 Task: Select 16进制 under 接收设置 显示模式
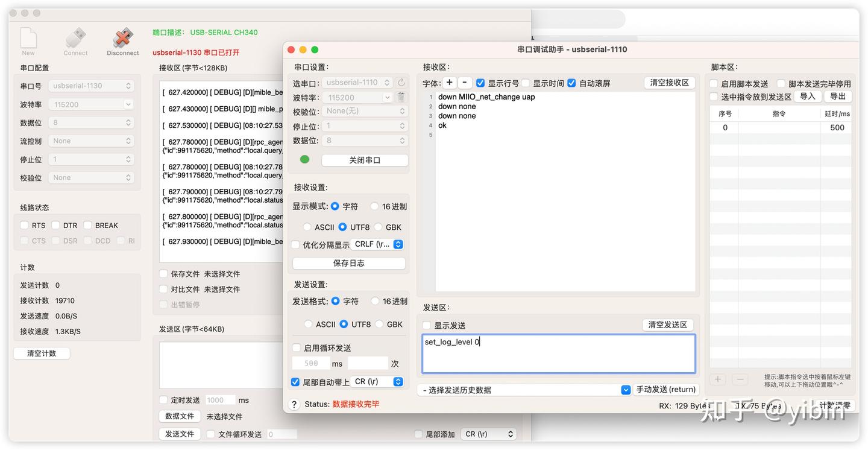pyautogui.click(x=374, y=206)
